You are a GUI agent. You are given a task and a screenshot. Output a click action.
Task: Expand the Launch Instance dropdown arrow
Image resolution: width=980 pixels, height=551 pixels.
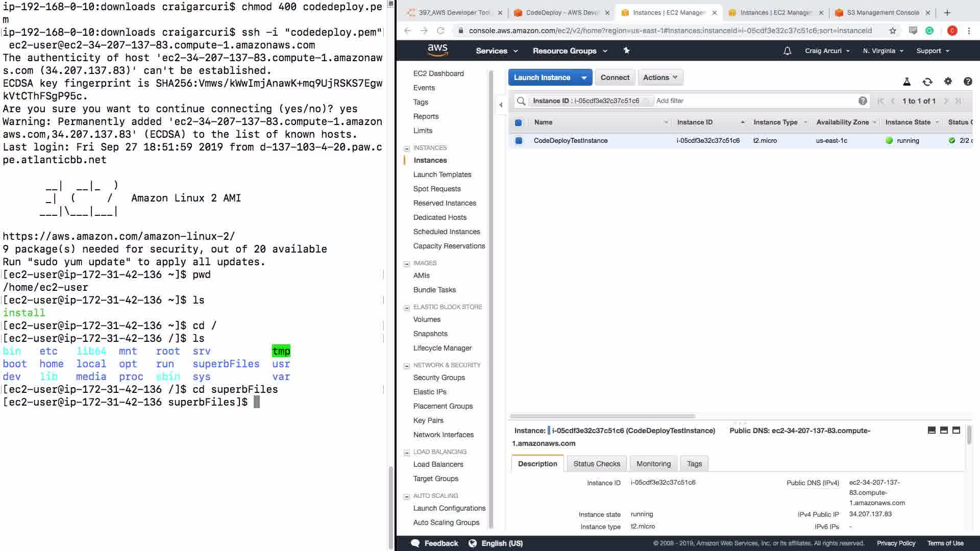coord(583,78)
